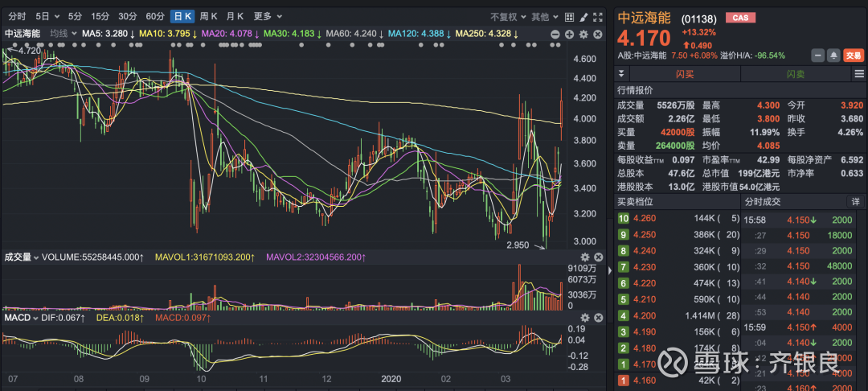Click the A股:中远海能 link
Screen dimensions: 868x391
tap(643, 56)
